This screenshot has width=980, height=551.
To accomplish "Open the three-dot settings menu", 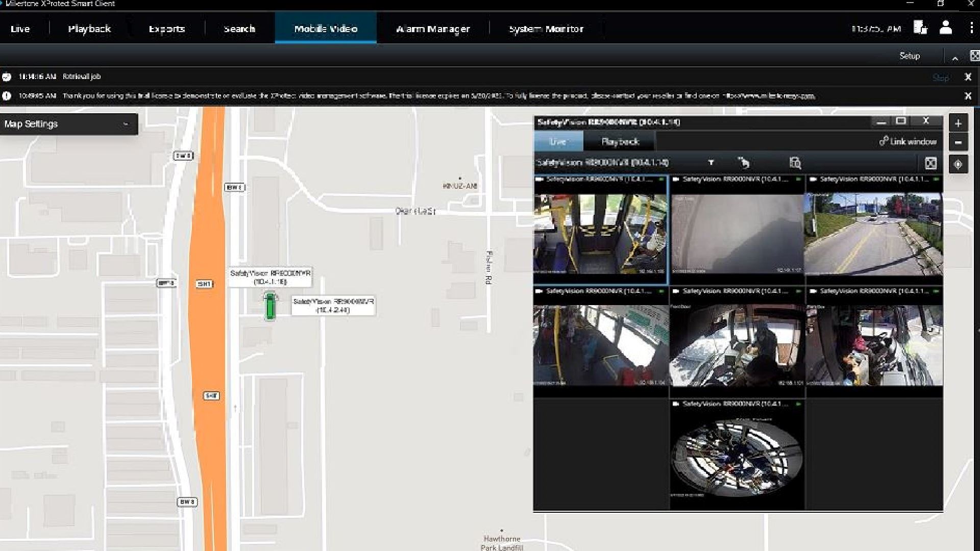I will 971,28.
